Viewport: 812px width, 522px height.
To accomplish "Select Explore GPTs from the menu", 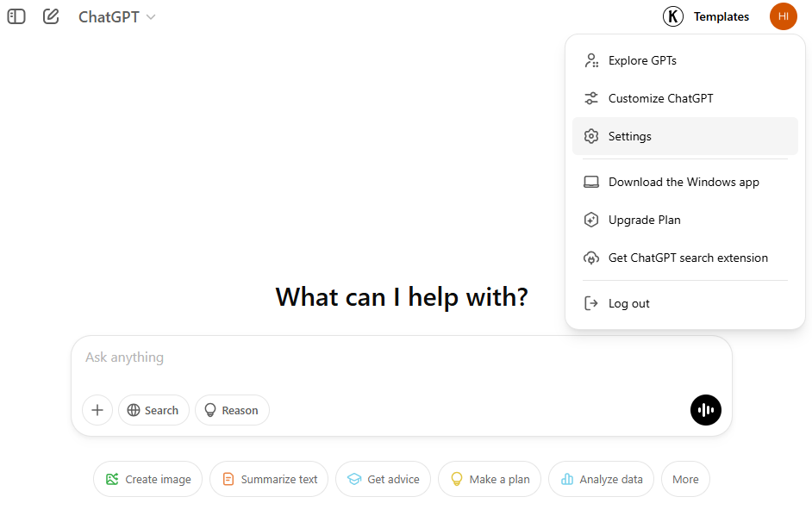I will pyautogui.click(x=684, y=60).
